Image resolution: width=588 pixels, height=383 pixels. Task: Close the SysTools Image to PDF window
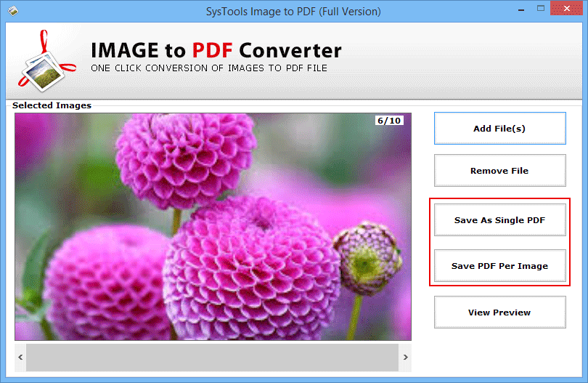(566, 8)
